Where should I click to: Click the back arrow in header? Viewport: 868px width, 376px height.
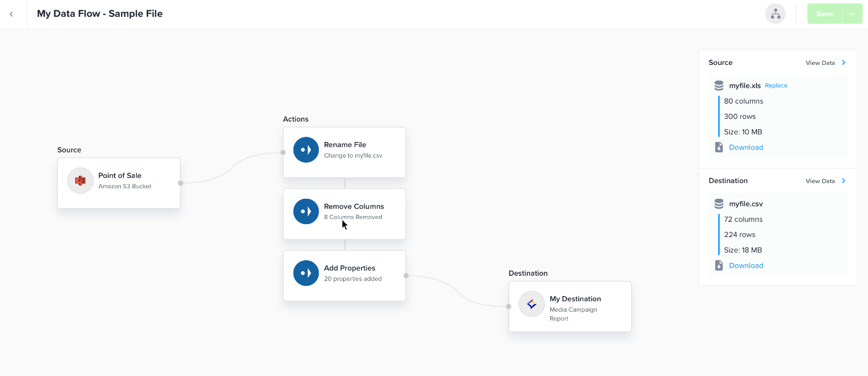(11, 14)
